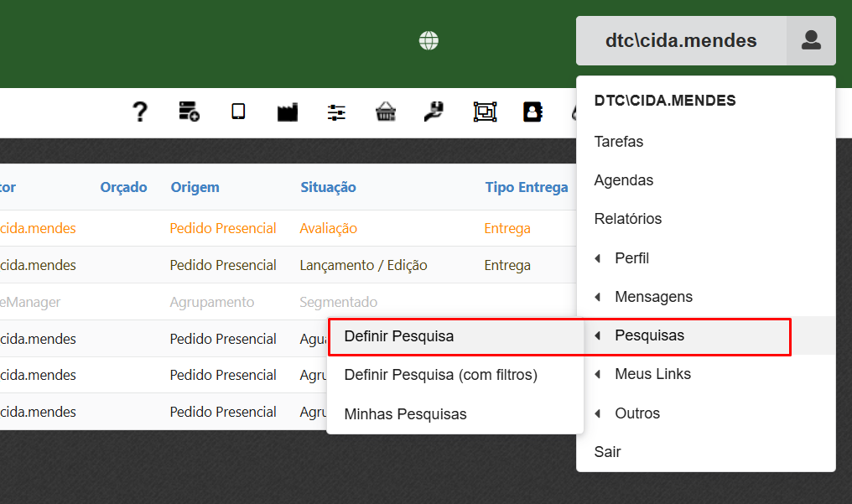Expand the Mensagens submenu
The width and height of the screenshot is (852, 504).
652,297
